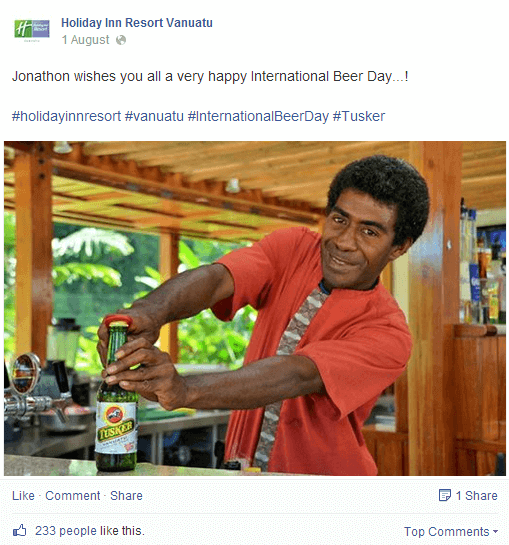Like this post
Screen dimensions: 509x545
[x=23, y=495]
